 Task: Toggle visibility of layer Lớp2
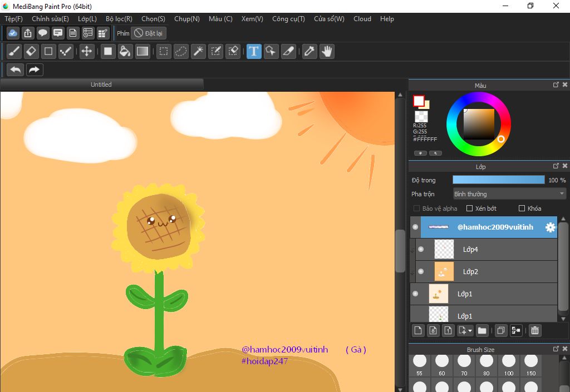[421, 271]
